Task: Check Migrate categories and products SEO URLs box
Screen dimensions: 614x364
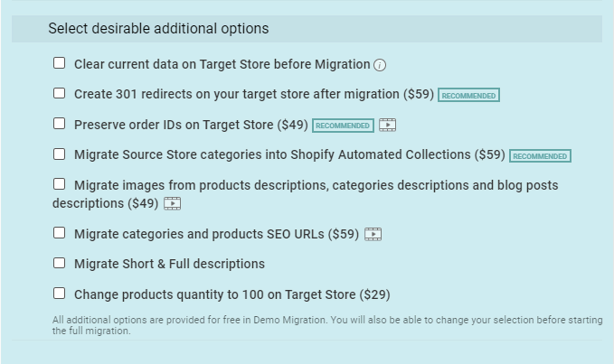Action: tap(60, 233)
